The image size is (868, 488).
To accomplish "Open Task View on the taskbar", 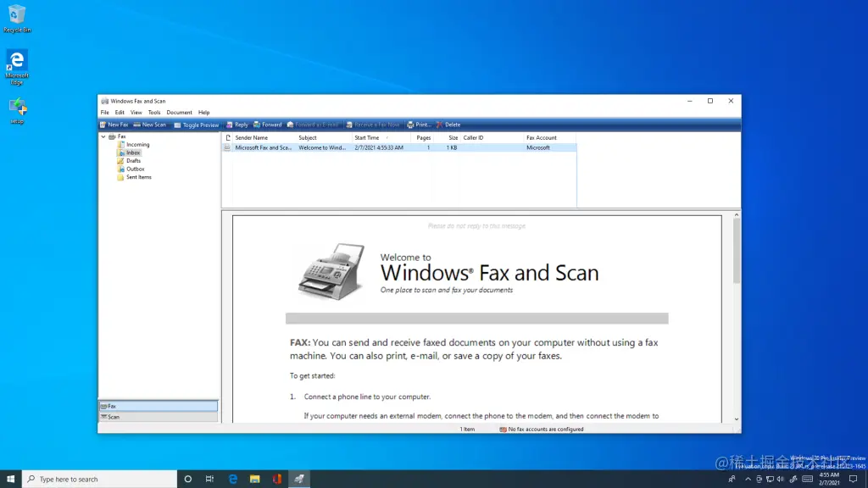I will [x=210, y=480].
